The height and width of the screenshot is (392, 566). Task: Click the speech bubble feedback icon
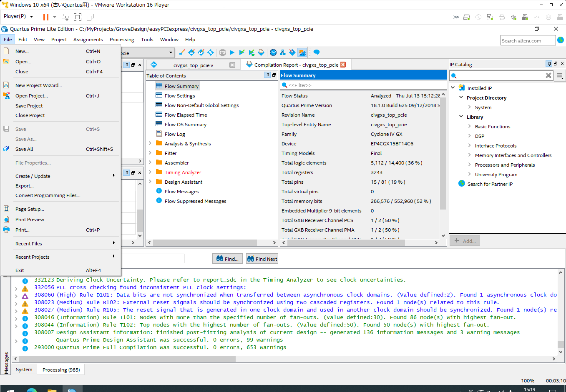tap(317, 52)
